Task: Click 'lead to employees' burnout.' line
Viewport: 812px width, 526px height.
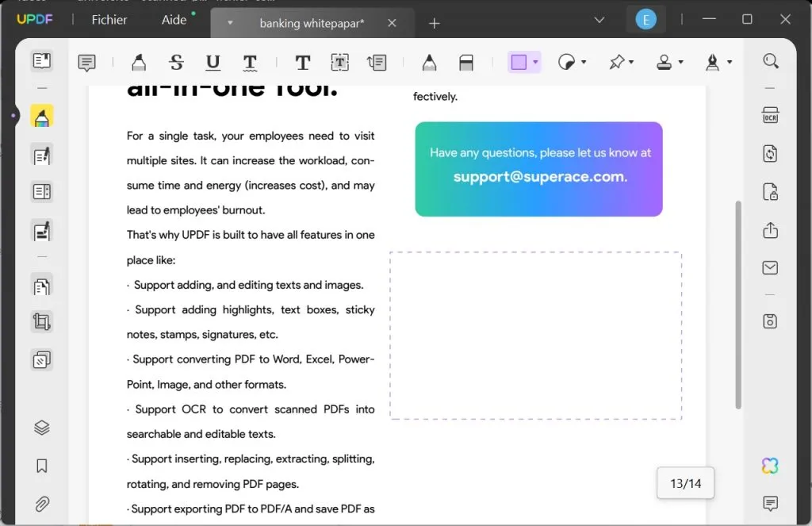Action: pos(196,210)
